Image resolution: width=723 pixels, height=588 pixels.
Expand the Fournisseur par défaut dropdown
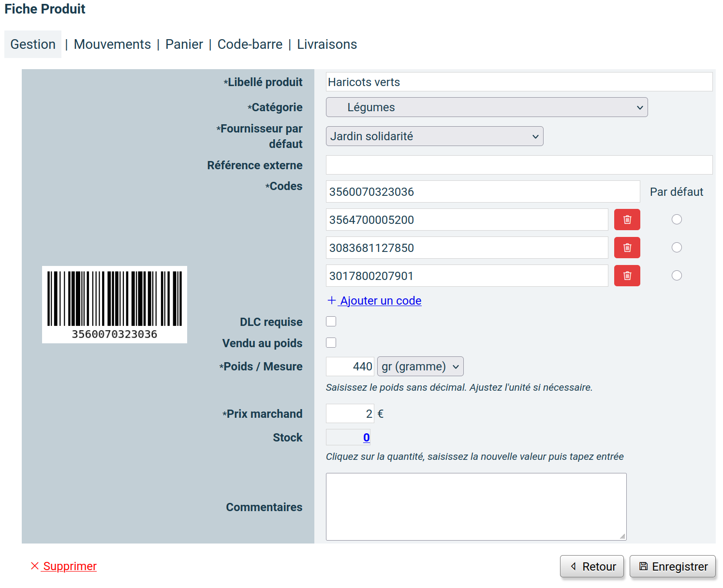pyautogui.click(x=434, y=136)
